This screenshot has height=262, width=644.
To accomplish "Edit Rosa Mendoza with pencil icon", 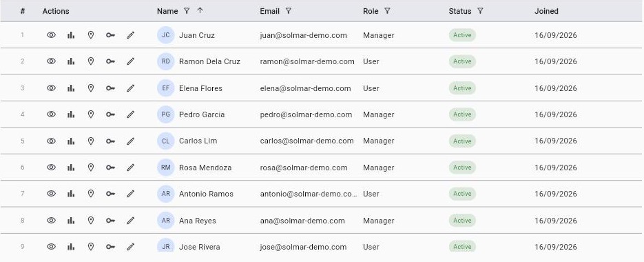I will [x=131, y=168].
